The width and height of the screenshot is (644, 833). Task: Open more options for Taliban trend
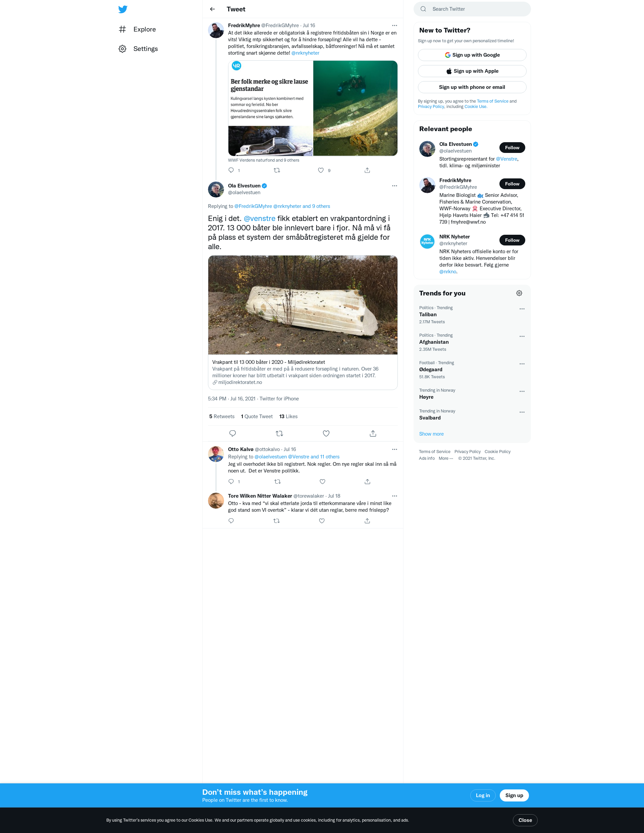click(522, 309)
